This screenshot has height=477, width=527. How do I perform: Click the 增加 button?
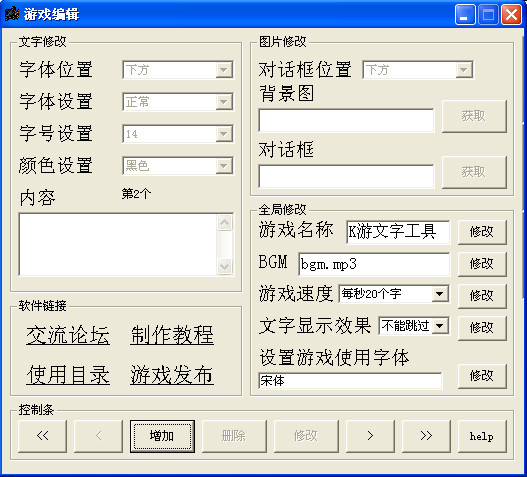tap(162, 436)
